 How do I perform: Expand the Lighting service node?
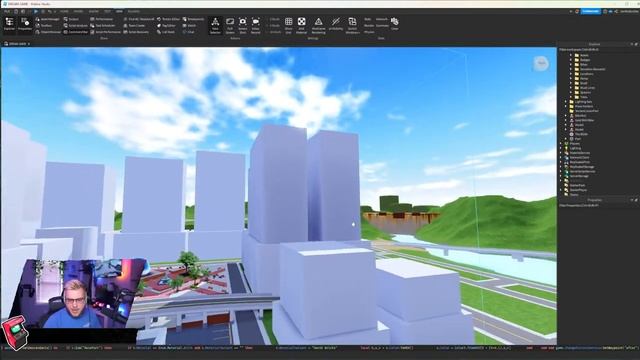point(561,148)
